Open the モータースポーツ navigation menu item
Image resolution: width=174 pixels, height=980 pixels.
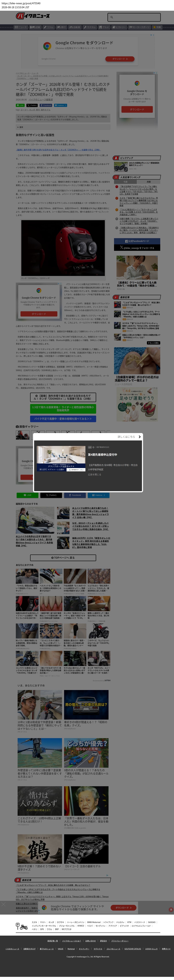point(139,27)
